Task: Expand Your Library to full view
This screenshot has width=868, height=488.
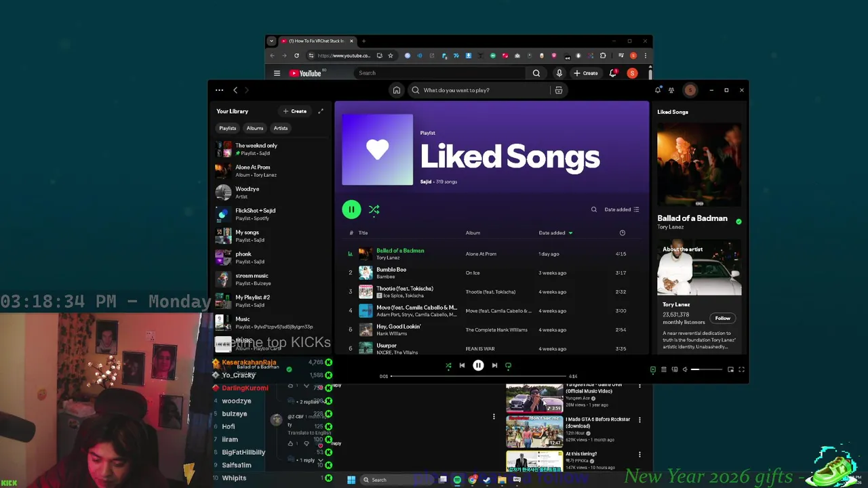Action: pyautogui.click(x=321, y=111)
